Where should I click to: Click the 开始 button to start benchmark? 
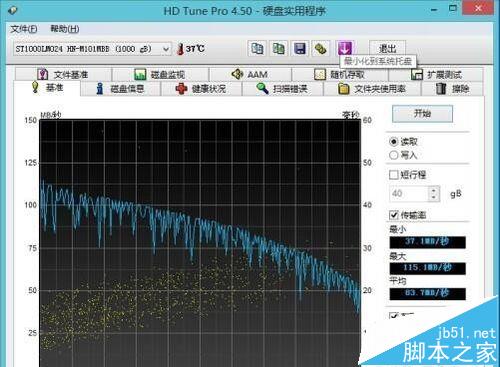click(x=422, y=114)
